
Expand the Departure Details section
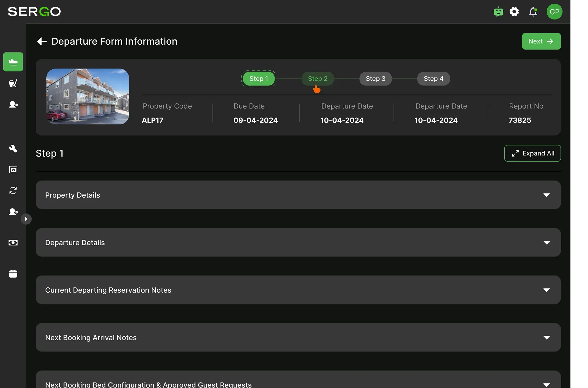click(298, 242)
